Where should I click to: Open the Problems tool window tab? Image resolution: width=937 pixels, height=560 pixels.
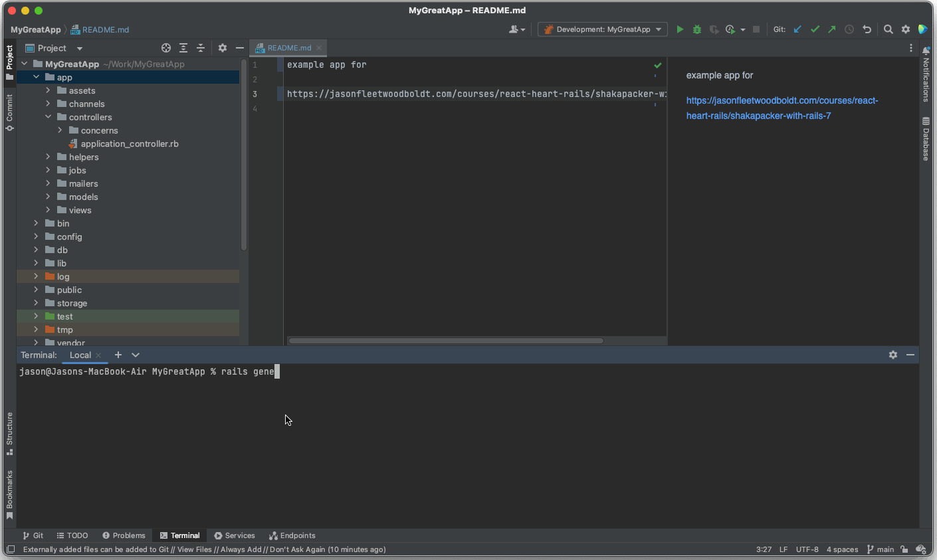pyautogui.click(x=124, y=535)
